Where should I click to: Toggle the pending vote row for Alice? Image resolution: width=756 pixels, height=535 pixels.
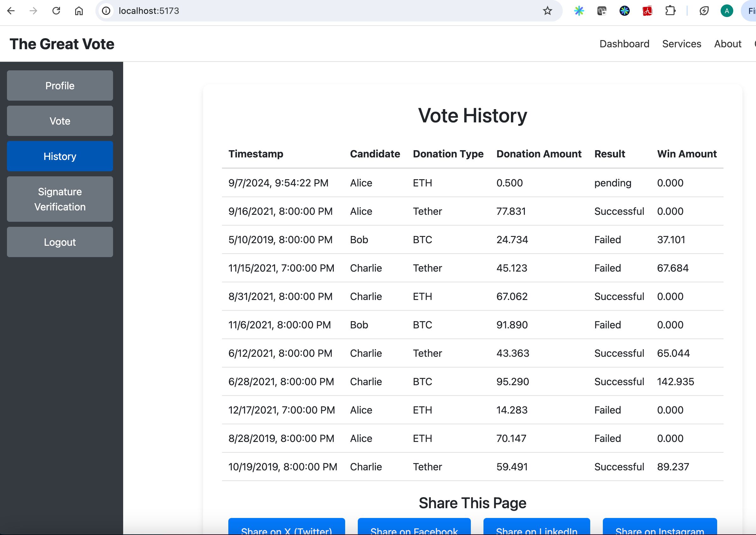pyautogui.click(x=472, y=183)
